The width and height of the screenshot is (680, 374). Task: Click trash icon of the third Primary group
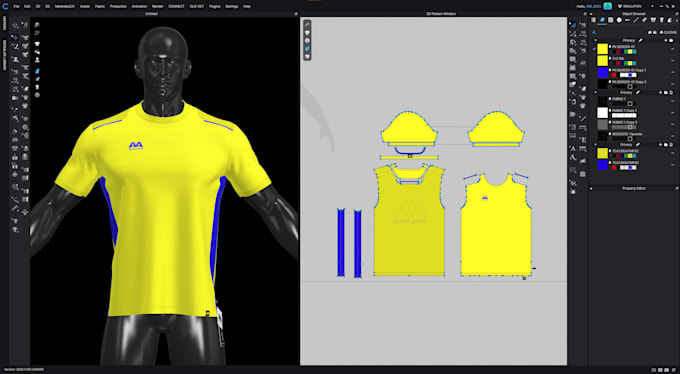(x=671, y=144)
